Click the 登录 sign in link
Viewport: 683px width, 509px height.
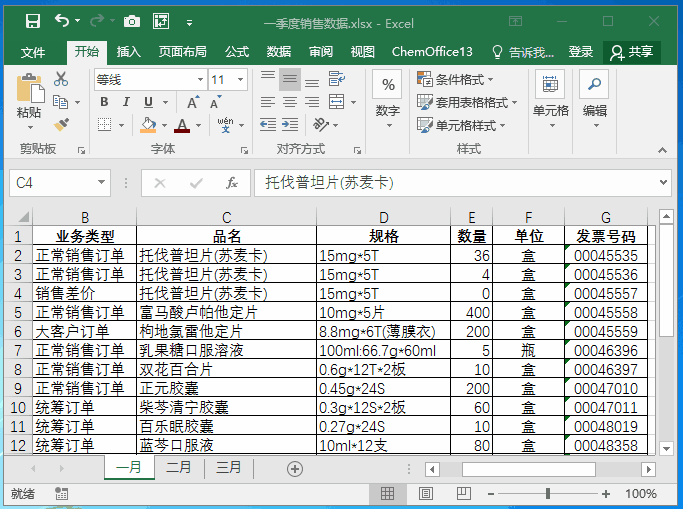(580, 52)
